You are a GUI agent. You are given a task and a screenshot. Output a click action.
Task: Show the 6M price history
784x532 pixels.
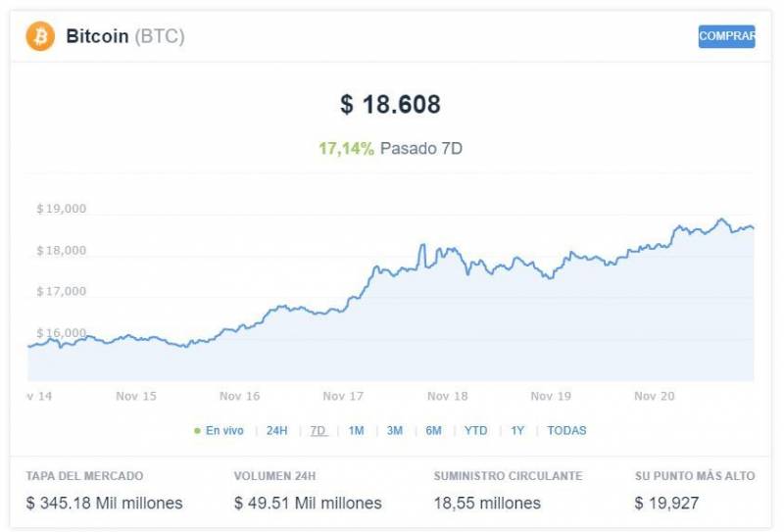click(x=433, y=430)
